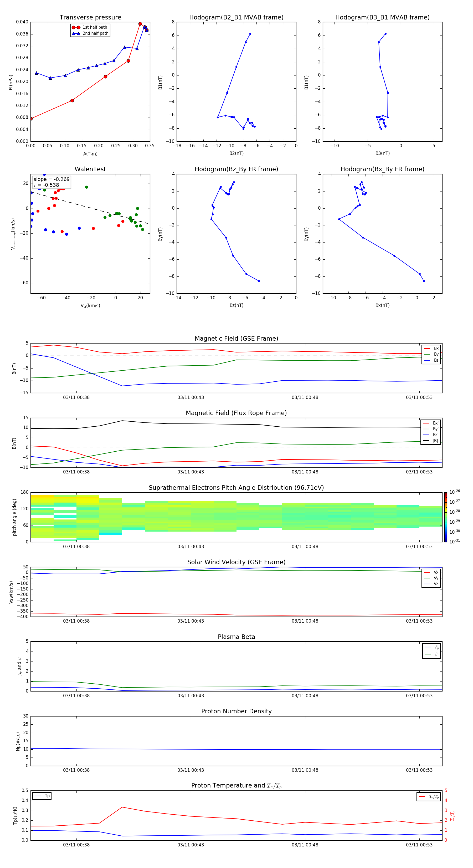Select the "Proton Temperature and Te/Tp" title
Image resolution: width=473 pixels, height=868 pixels.
(x=236, y=786)
